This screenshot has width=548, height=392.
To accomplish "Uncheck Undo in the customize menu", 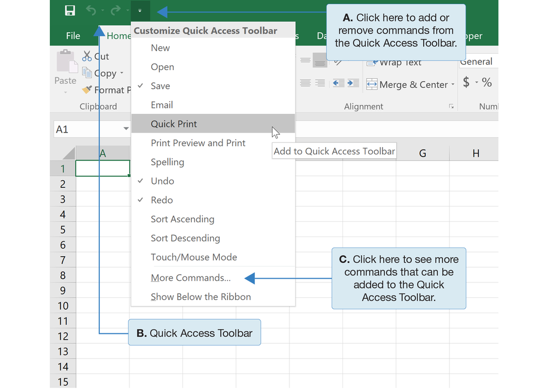I will [162, 181].
